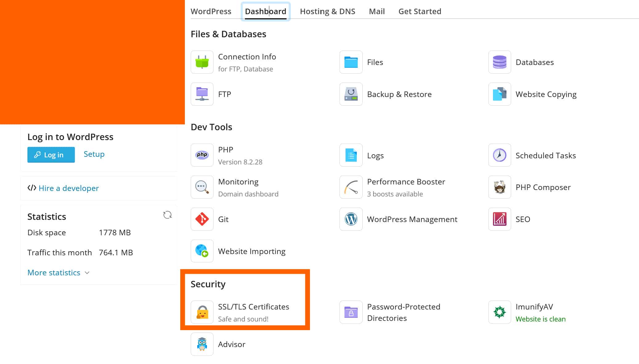Open the Logs document icon

coord(351,155)
